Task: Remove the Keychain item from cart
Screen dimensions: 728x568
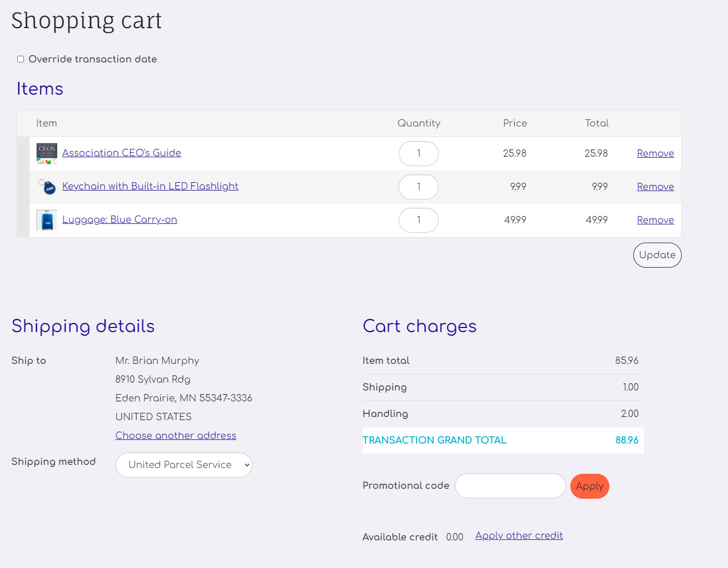Action: [655, 187]
